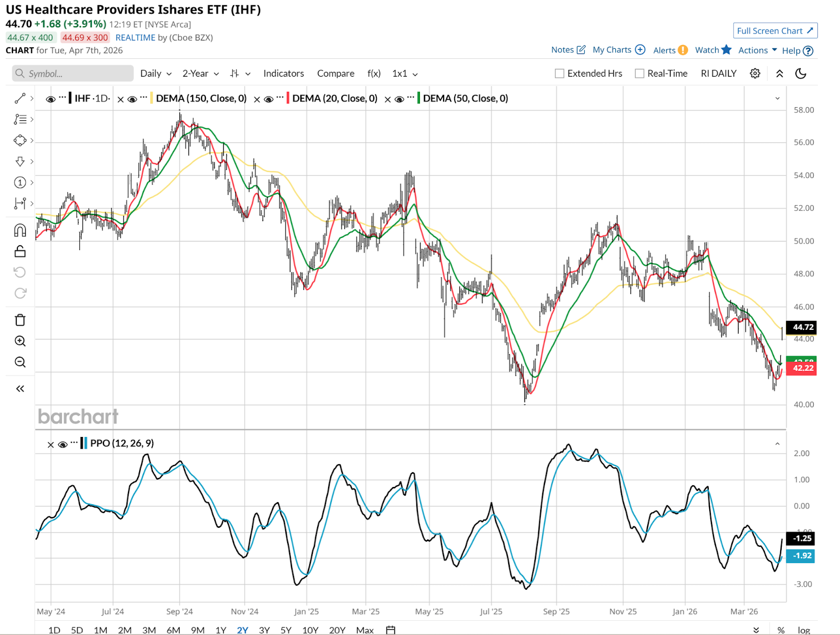Collapse the left drawing toolbar
The width and height of the screenshot is (840, 635).
[20, 389]
